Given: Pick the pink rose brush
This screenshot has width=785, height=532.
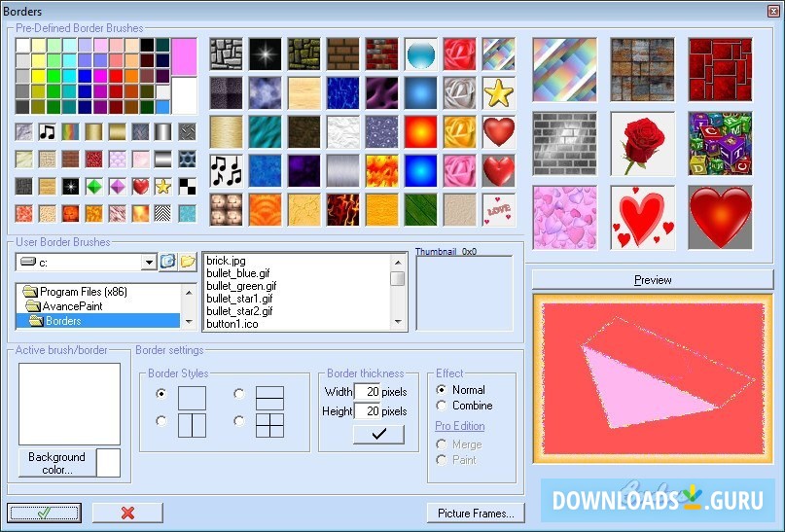Looking at the screenshot, I should point(459,171).
